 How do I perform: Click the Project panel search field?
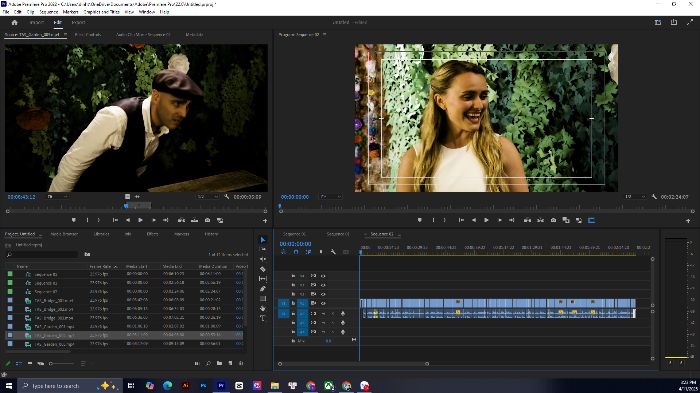tap(42, 254)
